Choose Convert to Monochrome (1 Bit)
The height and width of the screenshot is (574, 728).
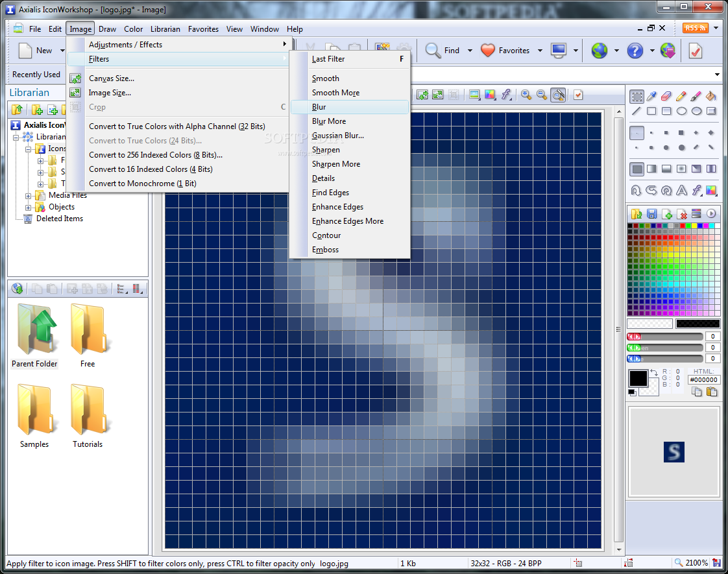tap(179, 184)
